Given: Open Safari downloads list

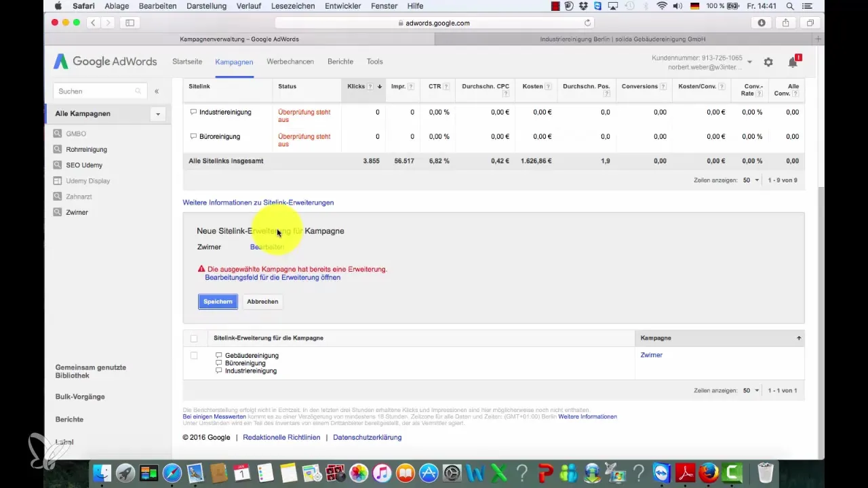Looking at the screenshot, I should (762, 22).
